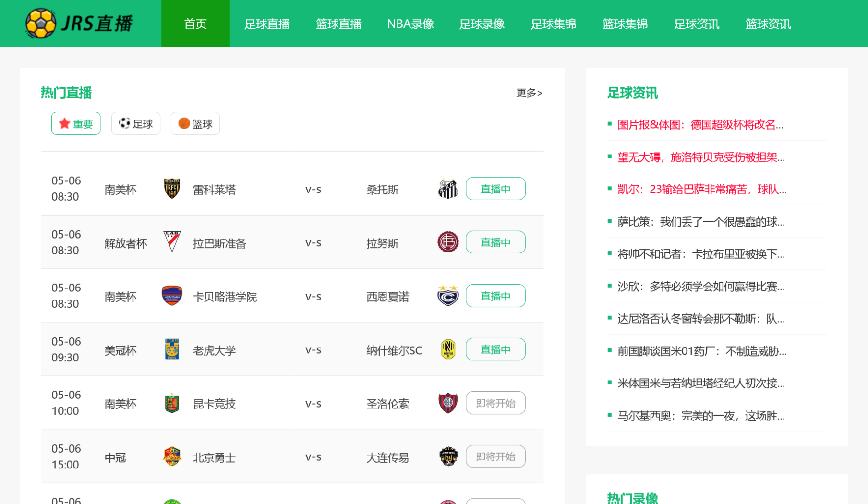Click the 拉巴斯准备 team crest

coord(172,242)
